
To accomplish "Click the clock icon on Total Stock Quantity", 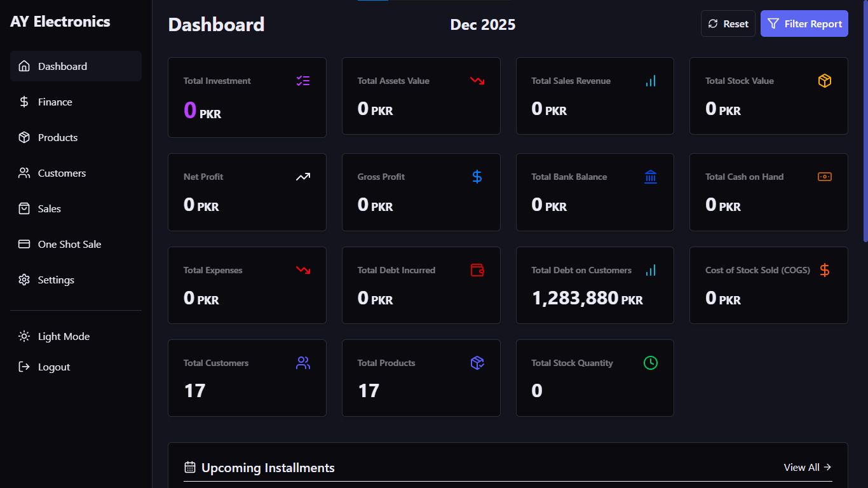I will pos(651,363).
